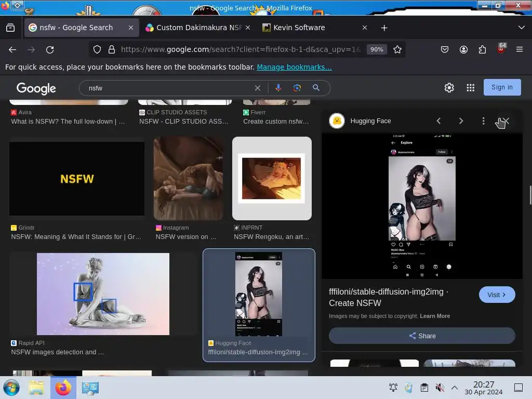
Task: Open the Firefox hamburger menu
Action: pos(520,49)
